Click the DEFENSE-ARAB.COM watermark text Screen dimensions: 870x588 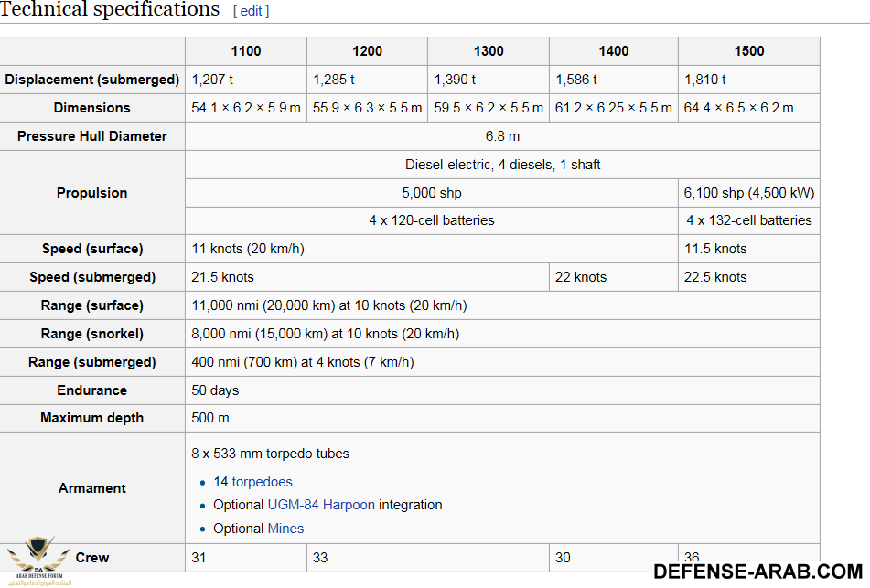(757, 572)
